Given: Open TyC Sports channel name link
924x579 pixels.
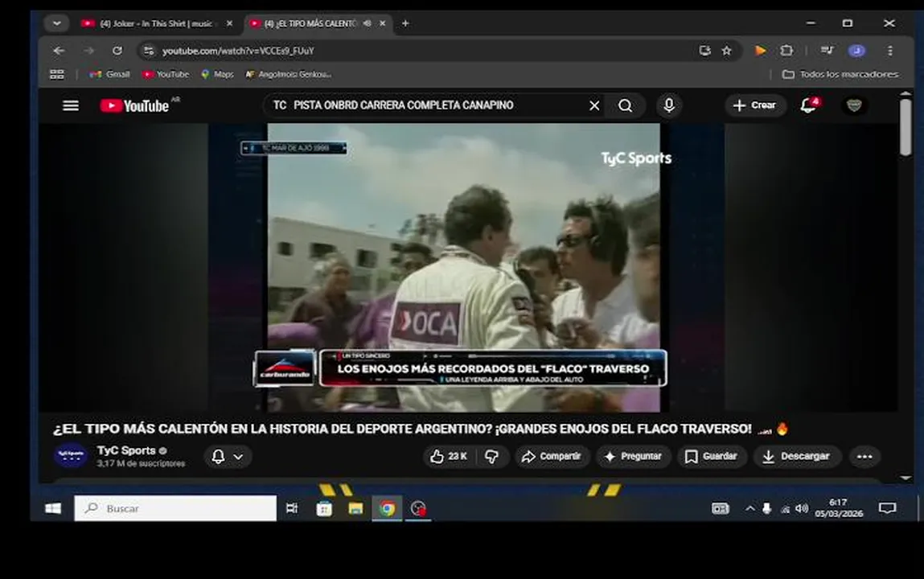Looking at the screenshot, I should [x=126, y=450].
